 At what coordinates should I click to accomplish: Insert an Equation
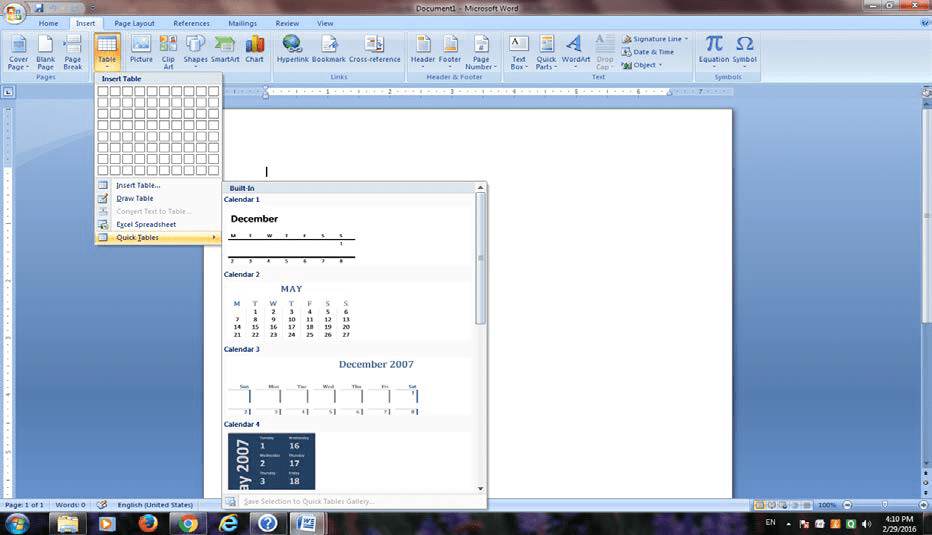pyautogui.click(x=714, y=51)
